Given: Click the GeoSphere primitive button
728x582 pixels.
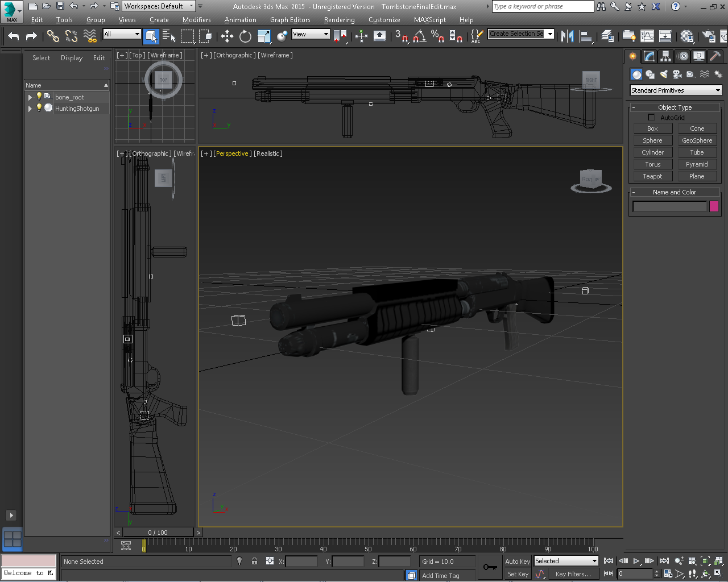Looking at the screenshot, I should click(x=697, y=140).
